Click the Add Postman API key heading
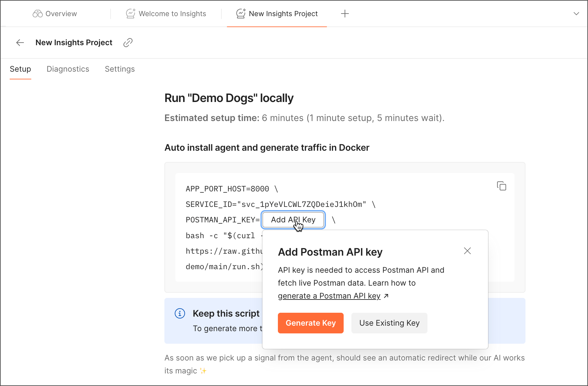588x386 pixels. [x=330, y=252]
